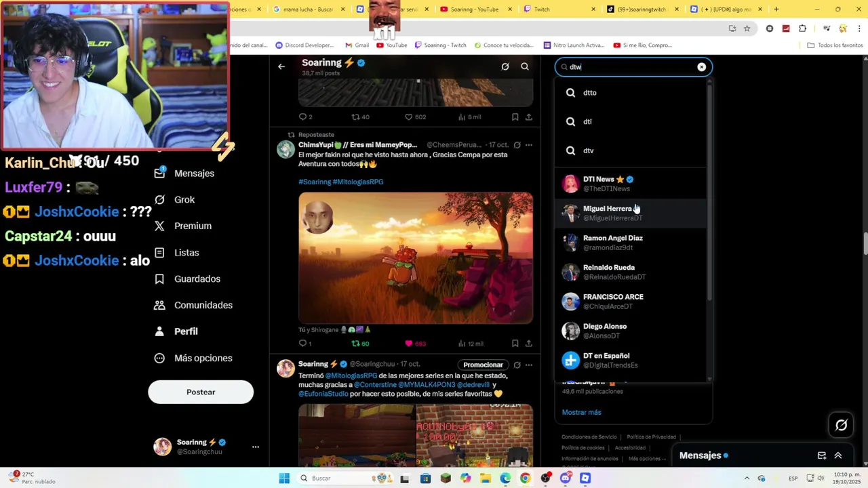The width and height of the screenshot is (868, 488).
Task: Click the Postear button
Action: (201, 392)
